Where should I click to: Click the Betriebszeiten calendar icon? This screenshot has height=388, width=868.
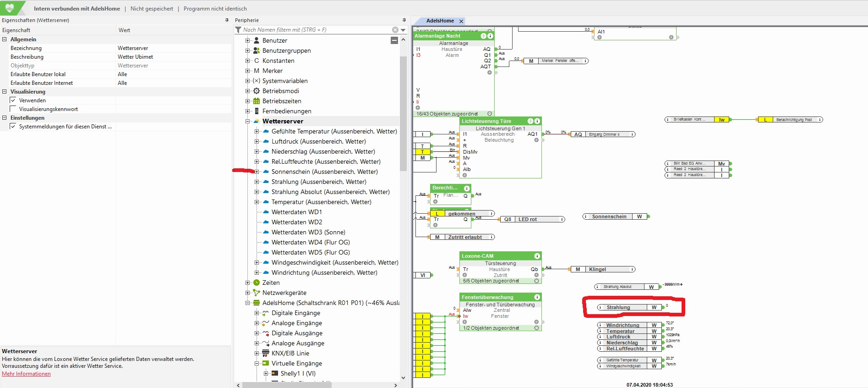coord(257,101)
